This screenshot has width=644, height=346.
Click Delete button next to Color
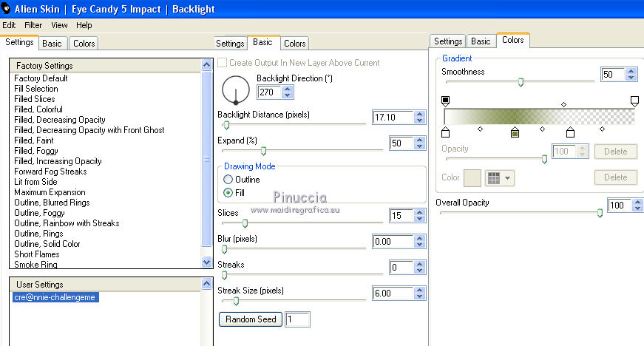pyautogui.click(x=616, y=177)
